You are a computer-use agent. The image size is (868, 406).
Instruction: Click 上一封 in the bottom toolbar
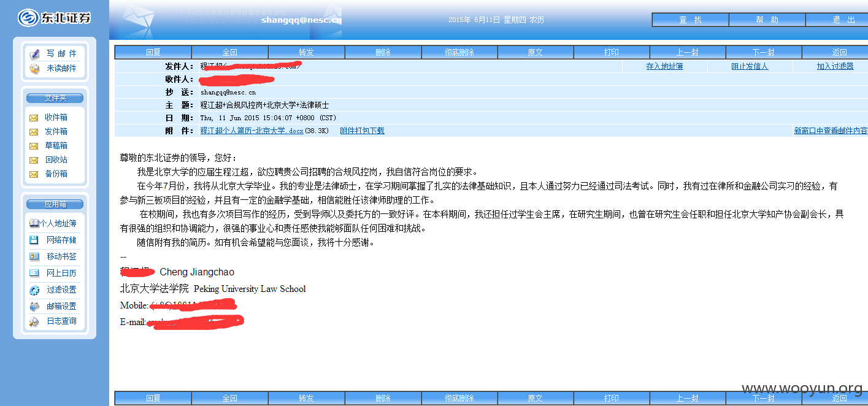coord(687,398)
